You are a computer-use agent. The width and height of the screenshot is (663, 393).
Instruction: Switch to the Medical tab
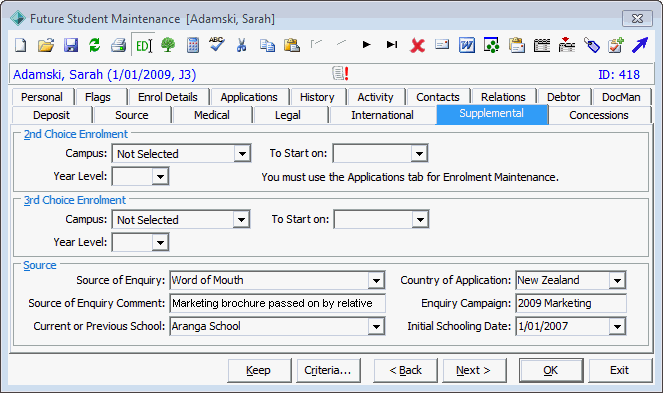click(x=212, y=115)
